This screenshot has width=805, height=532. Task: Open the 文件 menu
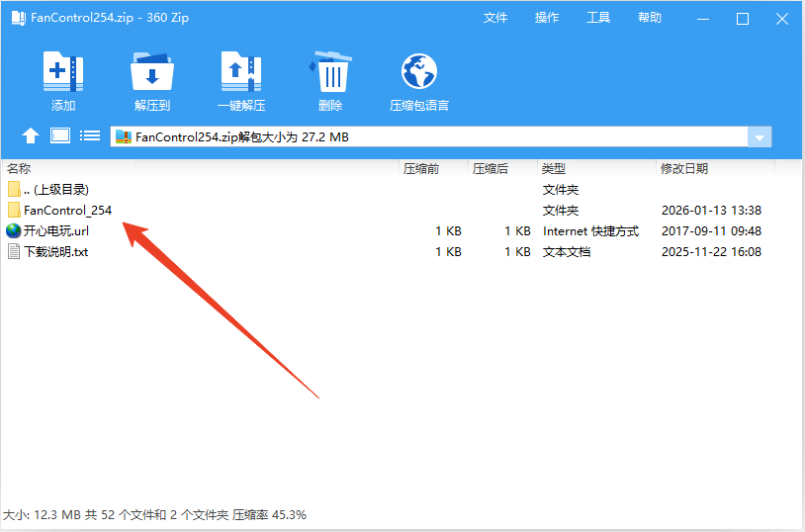click(x=495, y=18)
